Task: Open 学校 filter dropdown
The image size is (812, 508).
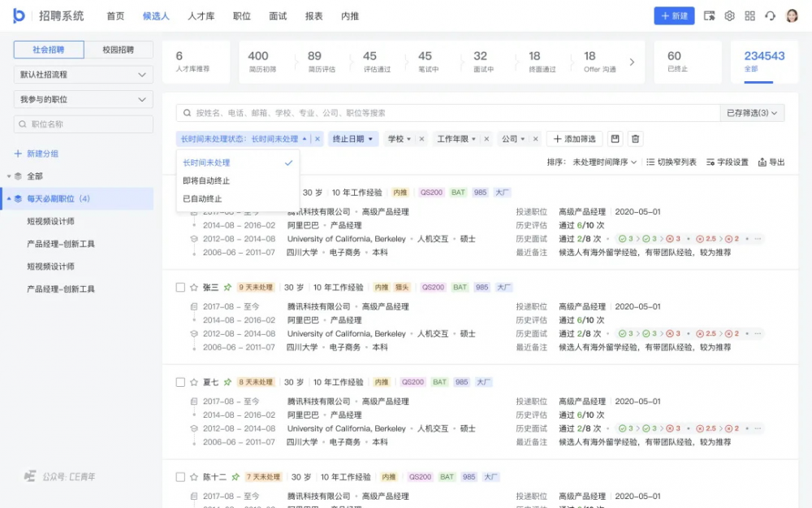Action: [400, 139]
